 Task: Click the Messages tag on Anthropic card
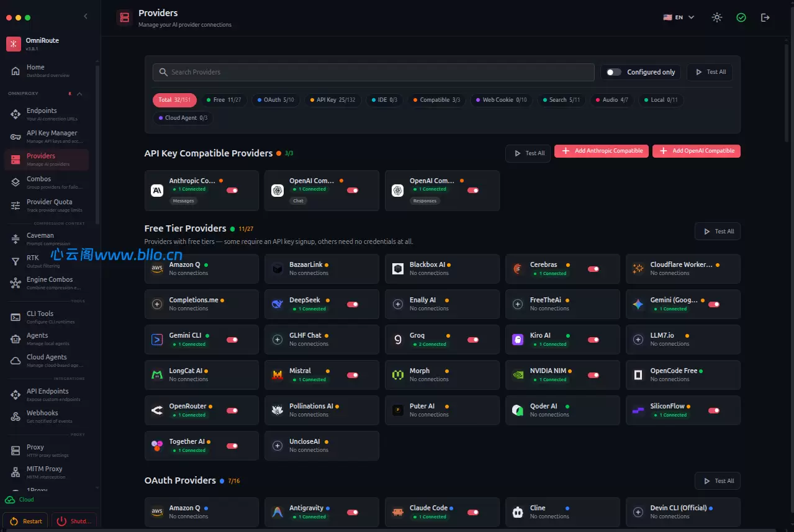pyautogui.click(x=183, y=201)
